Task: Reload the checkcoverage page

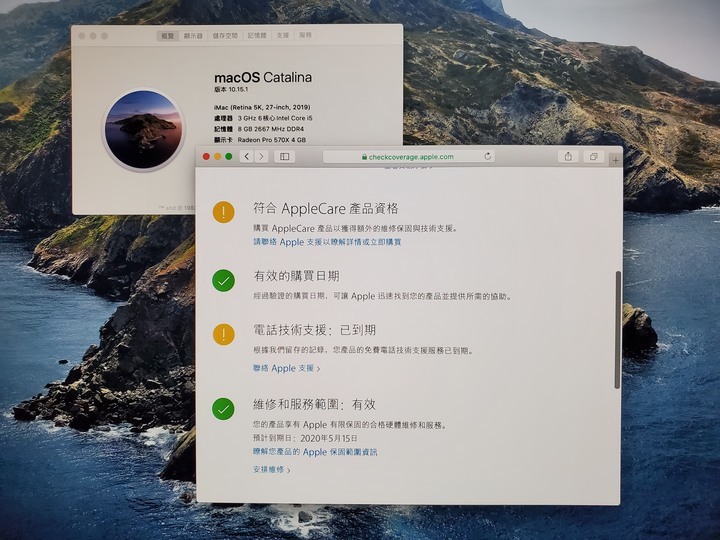Action: (x=488, y=156)
